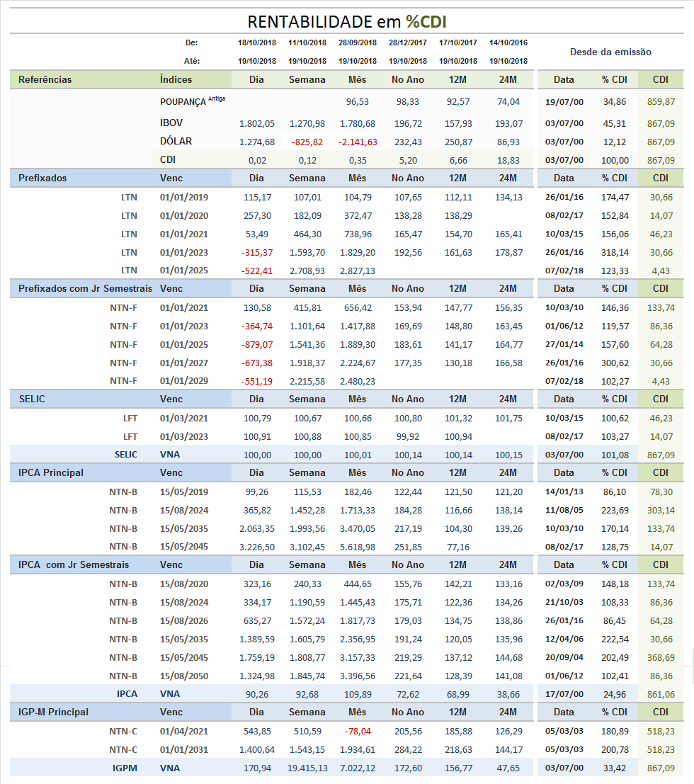Select the SELIC VNA row label

click(126, 455)
